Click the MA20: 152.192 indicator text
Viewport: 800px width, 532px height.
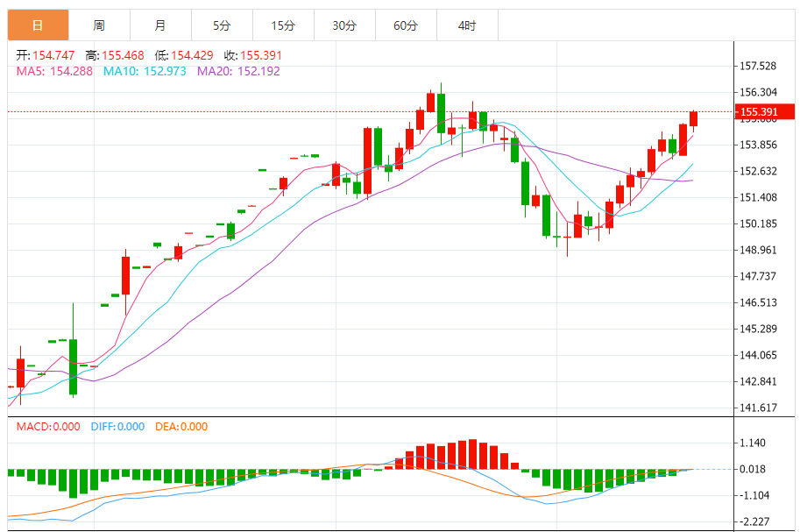pos(238,71)
